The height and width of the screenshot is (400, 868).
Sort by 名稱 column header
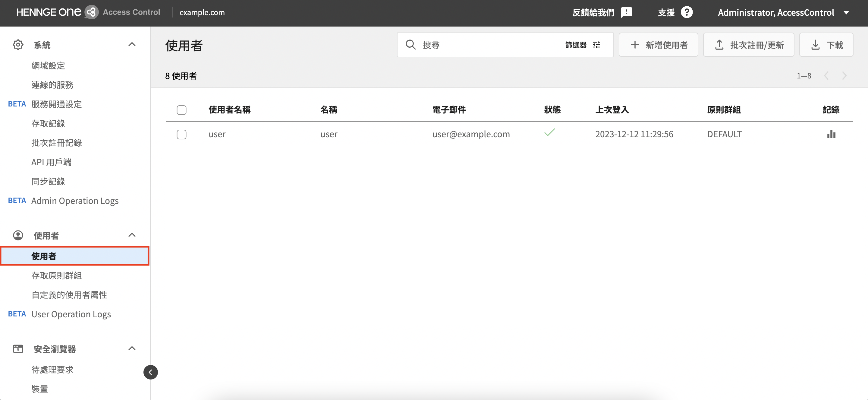pyautogui.click(x=329, y=110)
